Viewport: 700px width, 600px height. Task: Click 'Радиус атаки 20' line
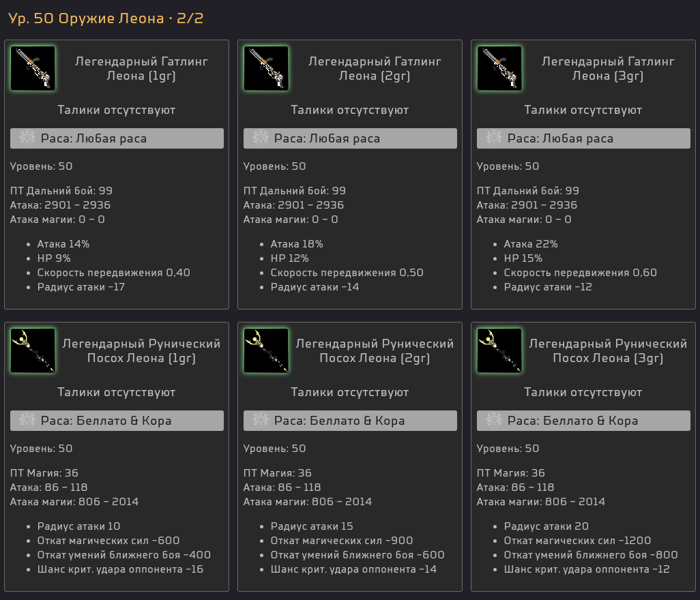[546, 526]
